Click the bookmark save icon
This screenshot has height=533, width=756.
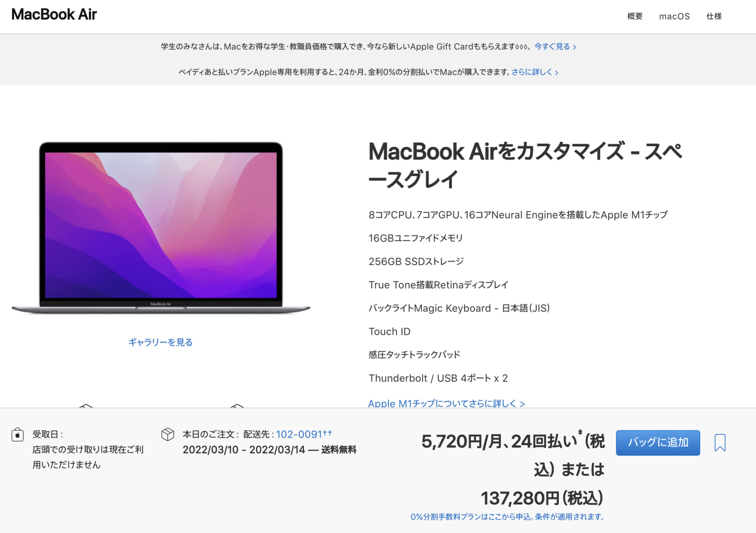coord(720,442)
